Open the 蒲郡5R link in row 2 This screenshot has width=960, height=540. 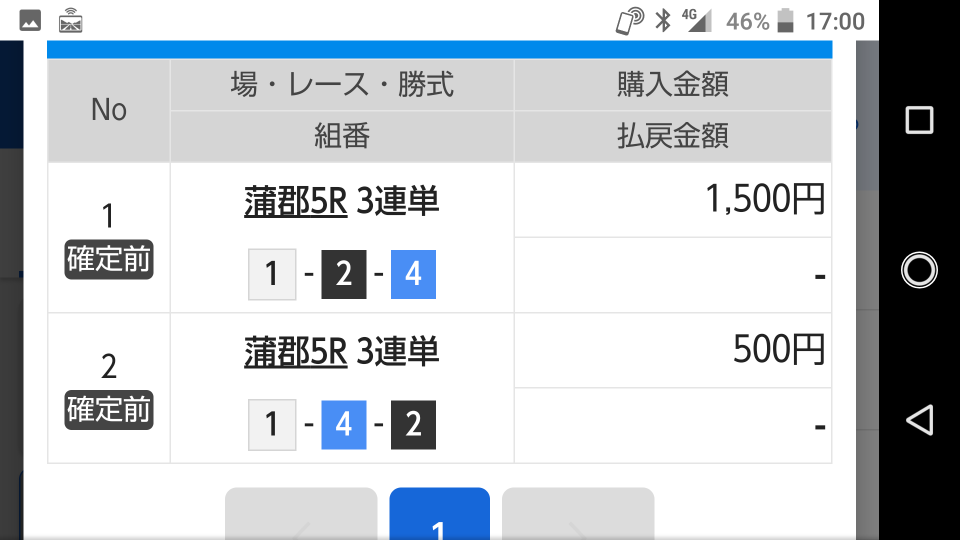pos(296,351)
